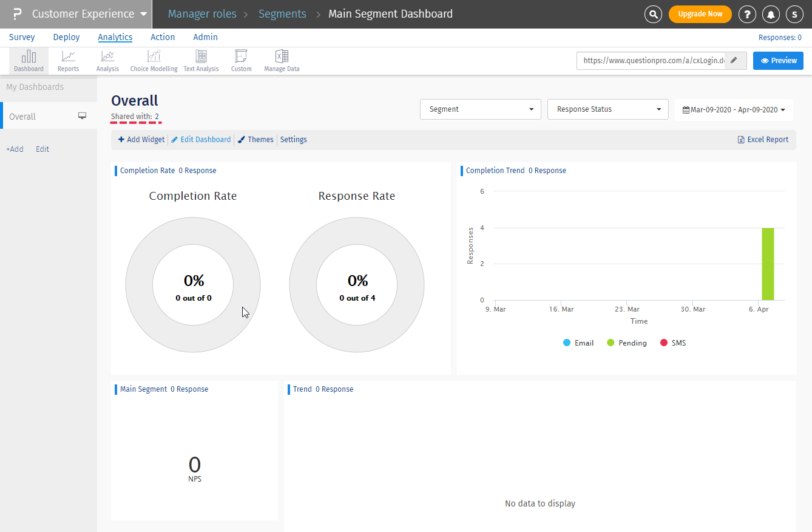Click the Manage Data icon
The image size is (812, 532).
pos(282,61)
